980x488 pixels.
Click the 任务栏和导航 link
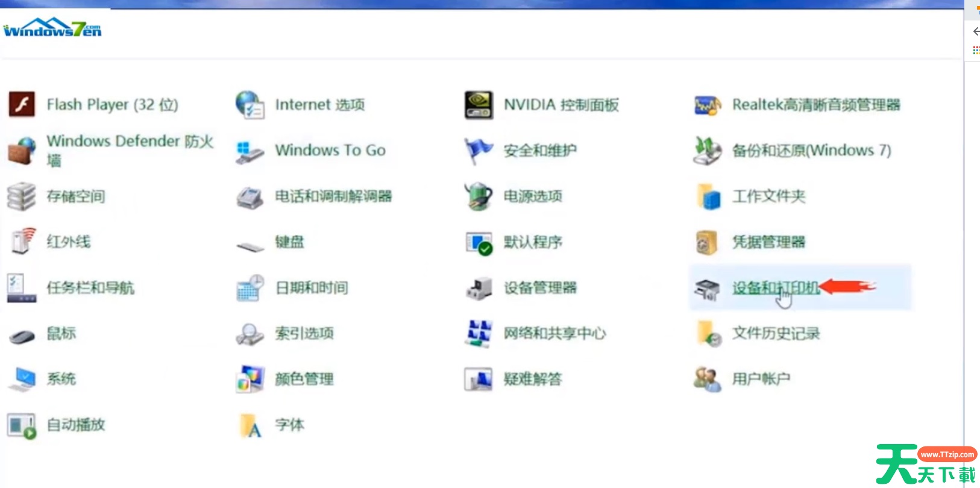pos(90,288)
